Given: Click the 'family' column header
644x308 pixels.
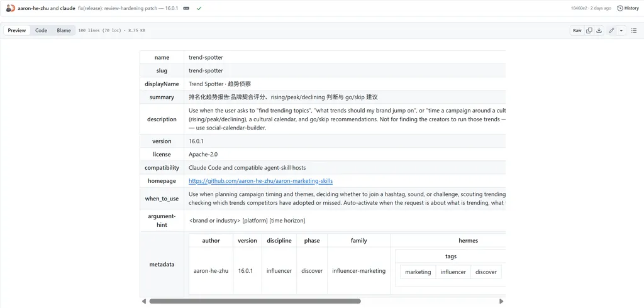Looking at the screenshot, I should click(x=359, y=241).
